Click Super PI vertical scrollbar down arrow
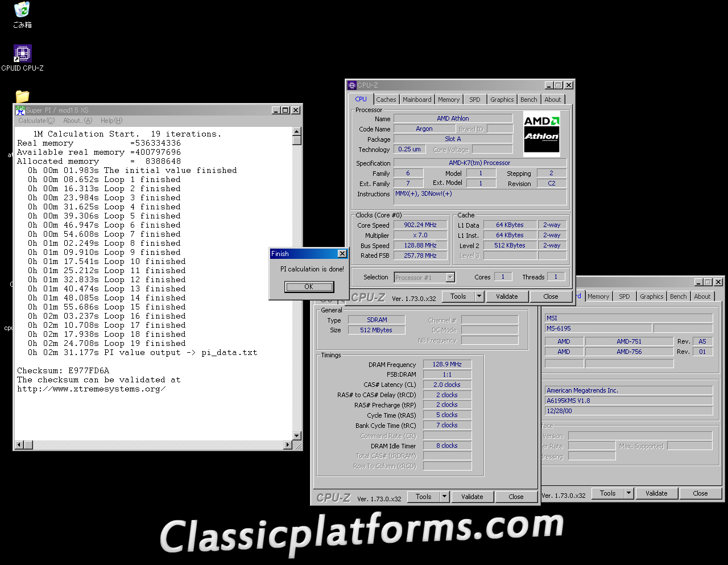The image size is (728, 565). [296, 436]
